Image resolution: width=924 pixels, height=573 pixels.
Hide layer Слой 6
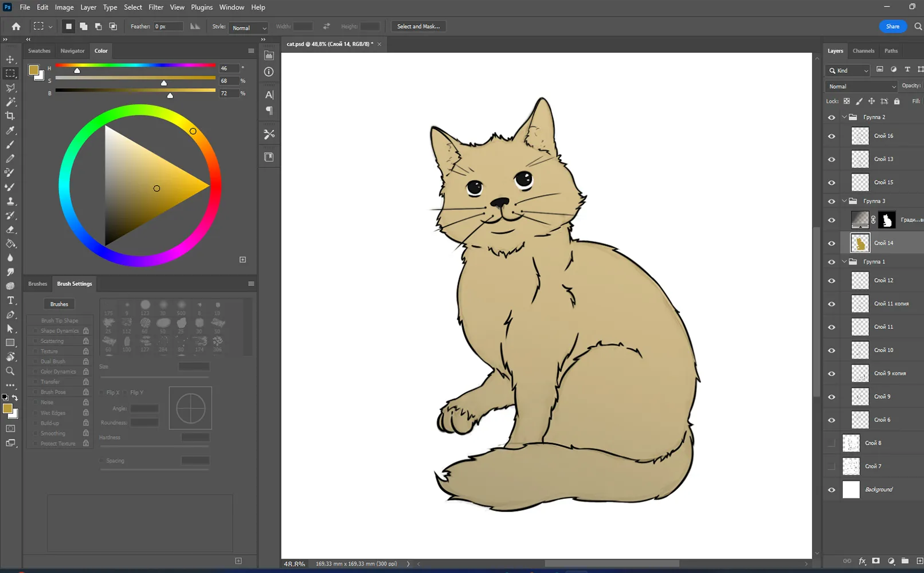click(x=832, y=420)
